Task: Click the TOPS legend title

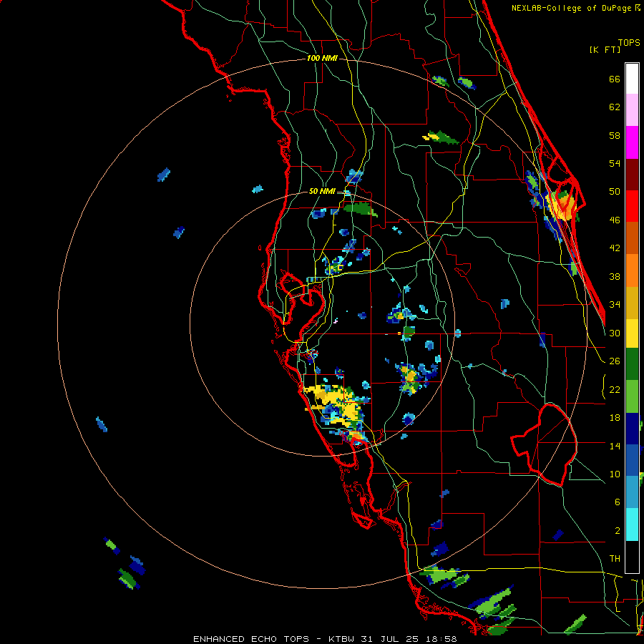Action: pos(629,42)
